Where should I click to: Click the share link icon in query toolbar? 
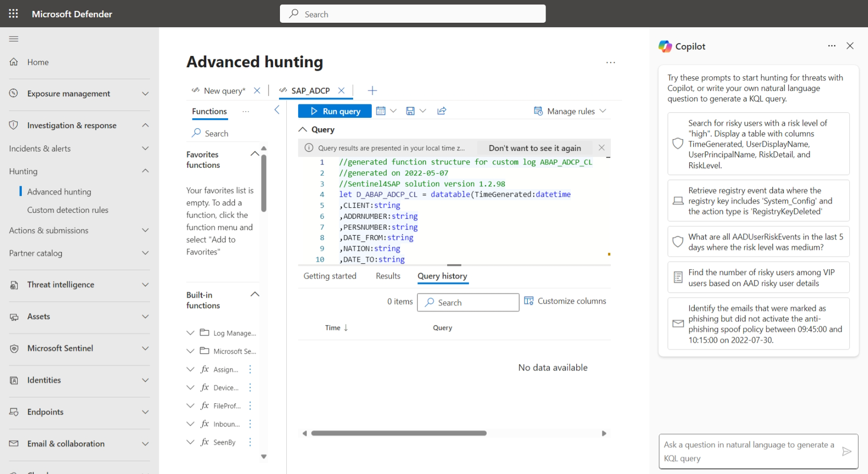pos(442,111)
